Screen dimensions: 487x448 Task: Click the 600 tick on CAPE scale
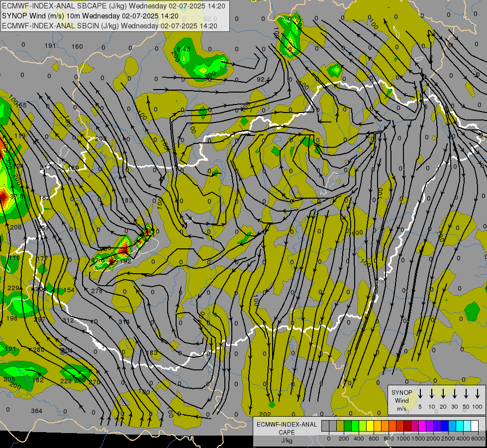(x=374, y=439)
